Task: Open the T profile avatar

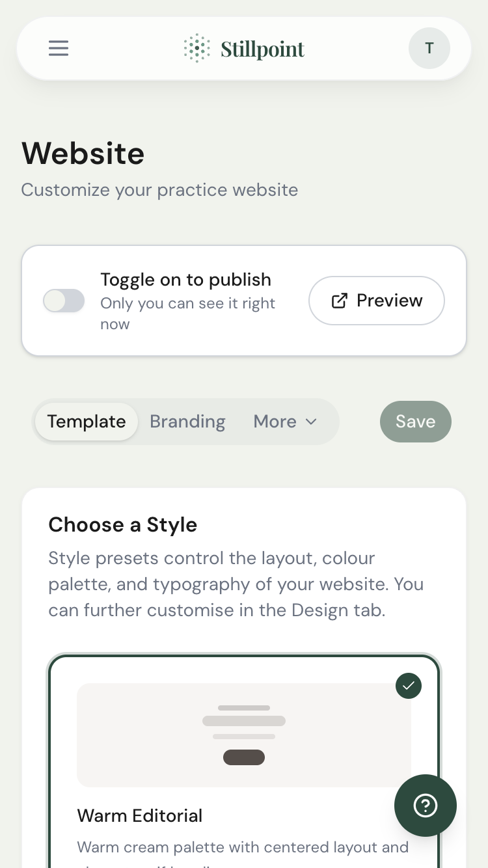Action: (429, 48)
